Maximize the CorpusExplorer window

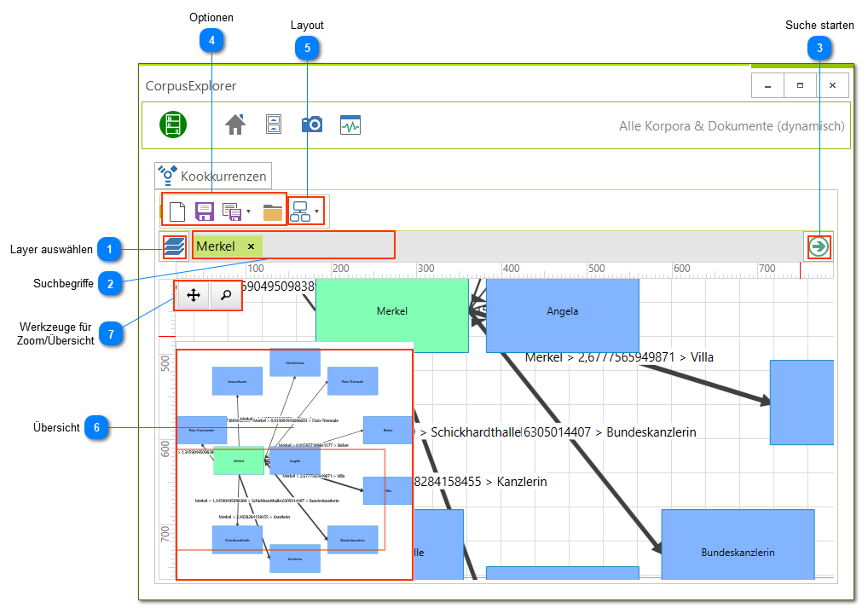800,85
